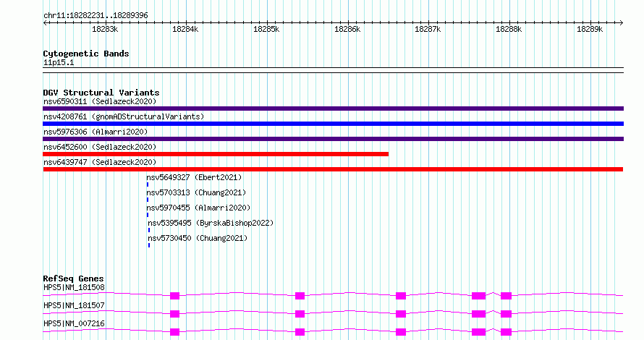Click the 18288k ruler tick label
The height and width of the screenshot is (340, 644).
(x=509, y=29)
